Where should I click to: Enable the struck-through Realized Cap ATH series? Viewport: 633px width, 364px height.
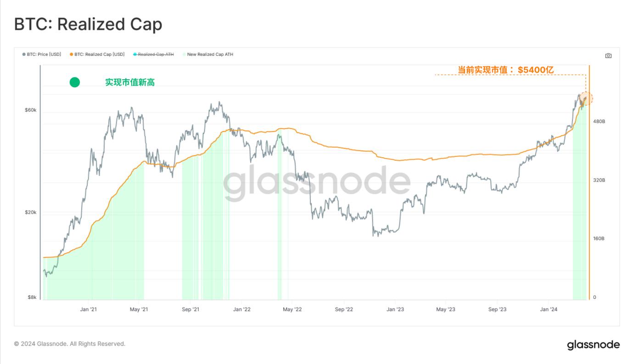click(x=156, y=55)
